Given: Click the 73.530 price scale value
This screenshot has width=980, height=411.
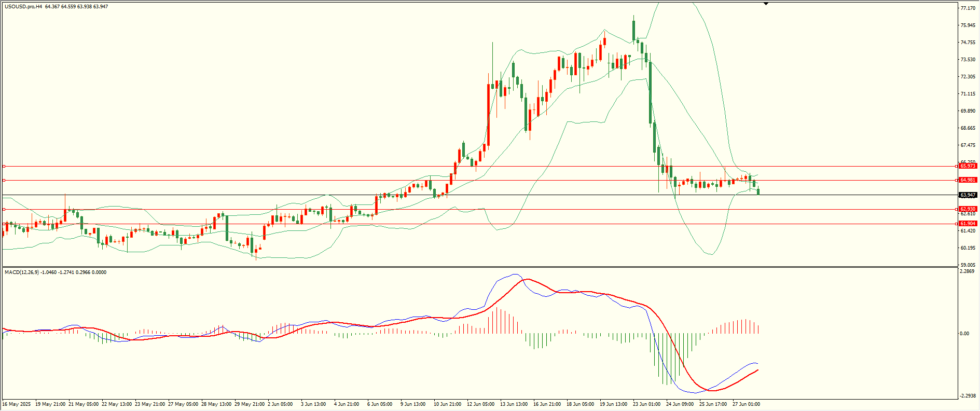Looking at the screenshot, I should pos(969,60).
